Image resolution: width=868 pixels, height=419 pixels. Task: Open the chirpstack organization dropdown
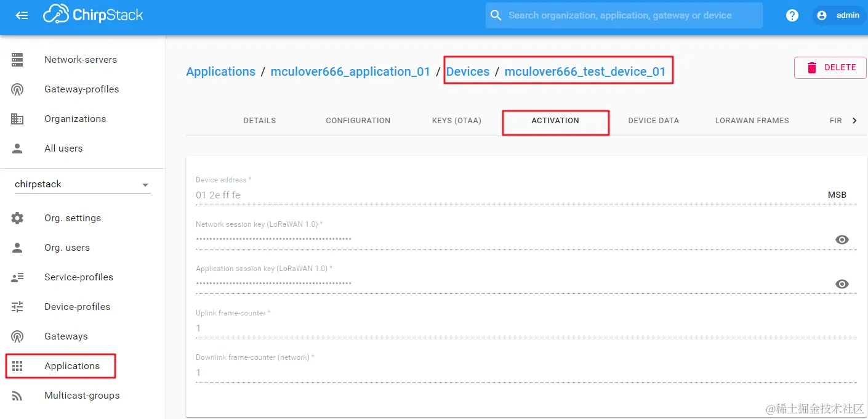click(82, 184)
